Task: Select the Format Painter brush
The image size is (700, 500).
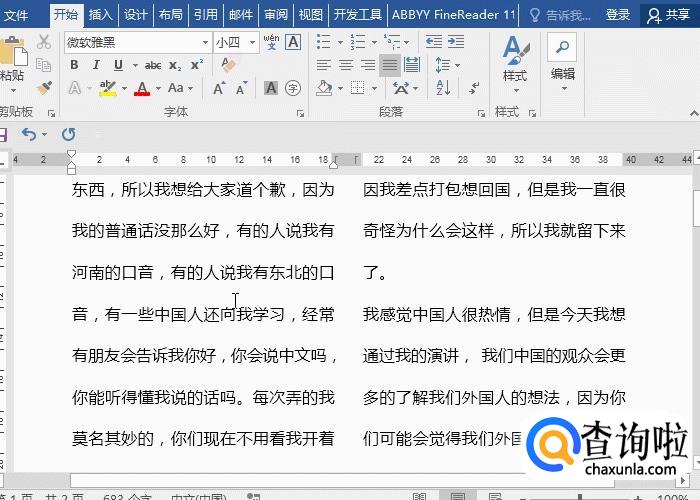Action: (44, 88)
